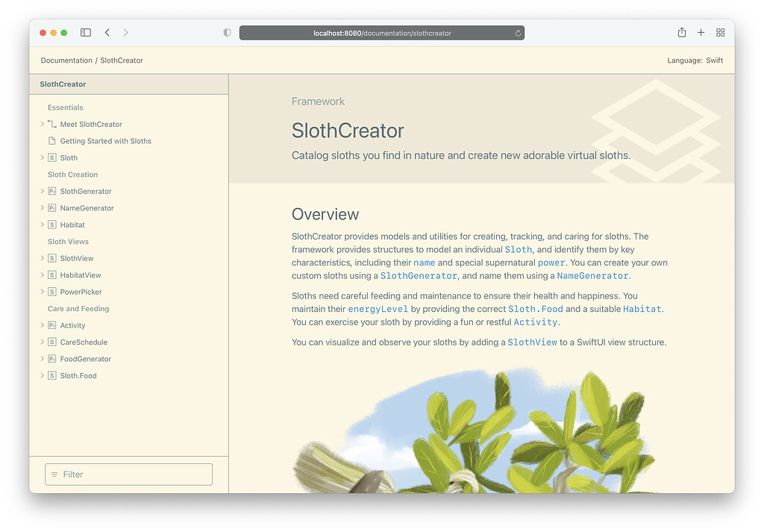This screenshot has width=764, height=532.
Task: Click the structure icon beside Sloth
Action: click(x=52, y=157)
